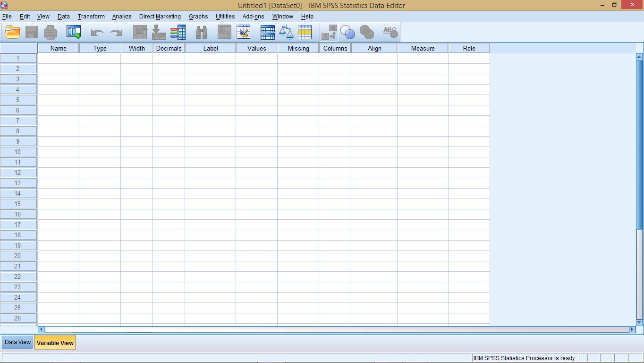Open the Help menu
Image resolution: width=644 pixels, height=363 pixels.
pyautogui.click(x=307, y=17)
